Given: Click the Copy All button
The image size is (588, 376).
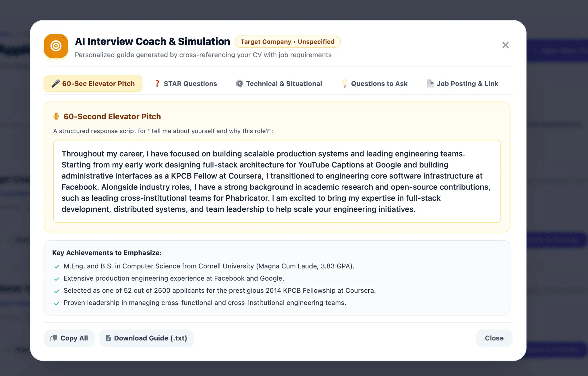Looking at the screenshot, I should click(69, 338).
